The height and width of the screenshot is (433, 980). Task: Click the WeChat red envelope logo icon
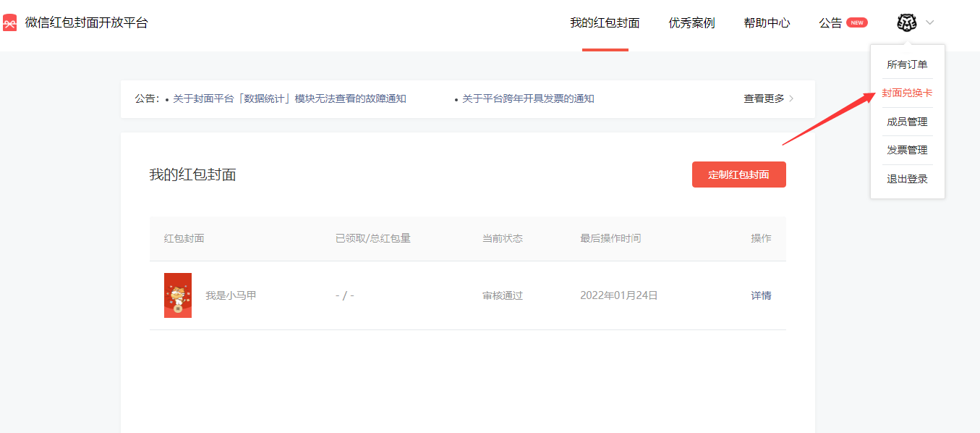(x=9, y=23)
